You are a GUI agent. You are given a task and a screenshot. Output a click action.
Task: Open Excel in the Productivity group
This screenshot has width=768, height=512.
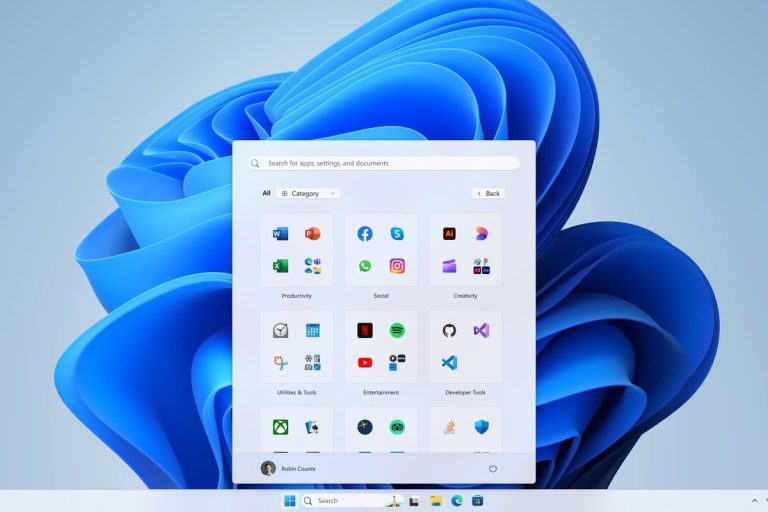pyautogui.click(x=280, y=266)
